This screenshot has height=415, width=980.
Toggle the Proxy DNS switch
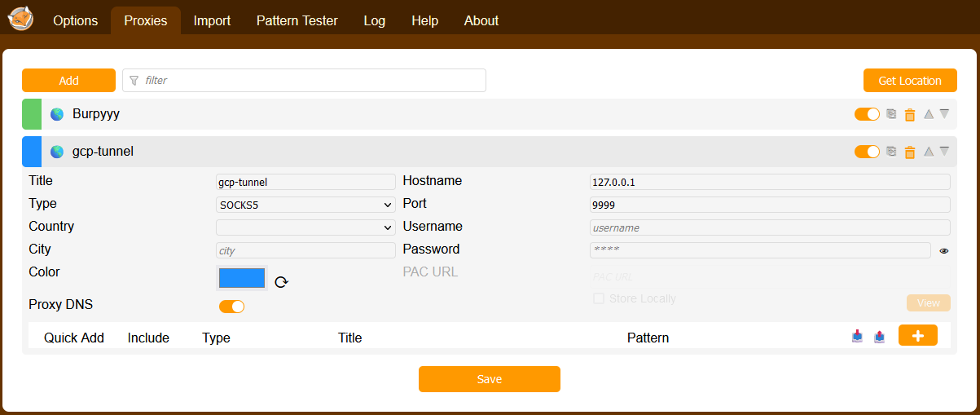pyautogui.click(x=231, y=307)
